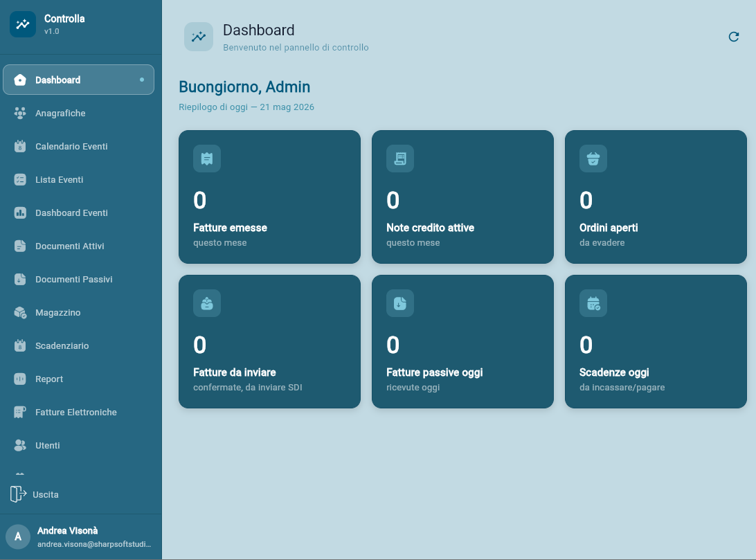Click the Note credito attive card icon

(400, 159)
